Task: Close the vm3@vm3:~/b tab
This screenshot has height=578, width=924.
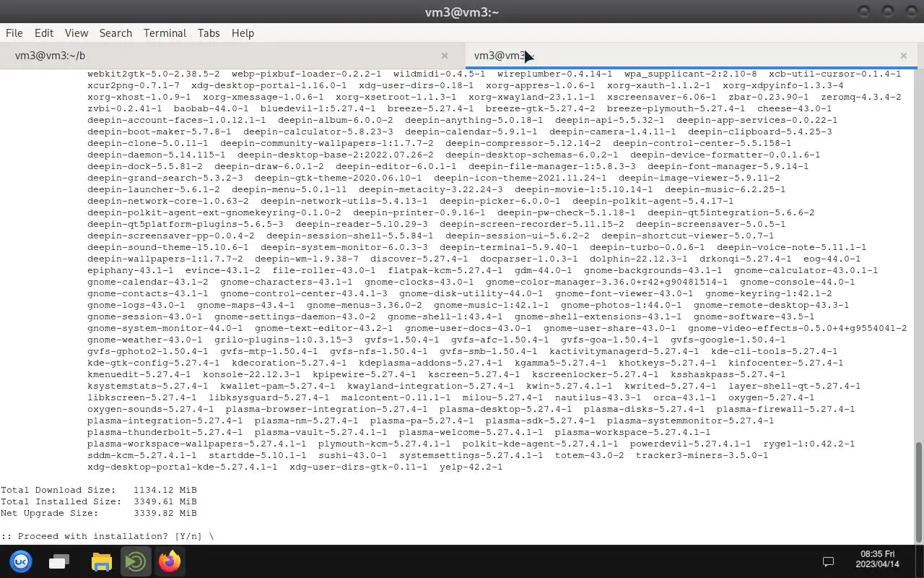Action: point(445,56)
